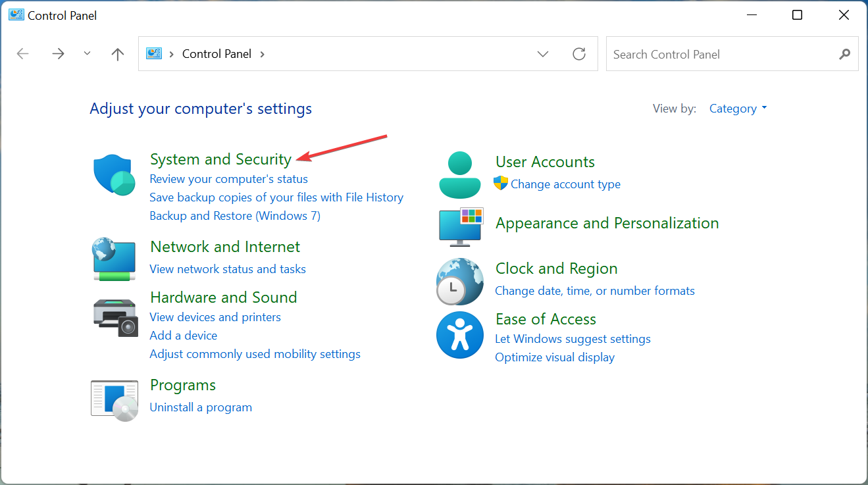The image size is (868, 485).
Task: Click the User Accounts person icon
Action: tap(459, 175)
